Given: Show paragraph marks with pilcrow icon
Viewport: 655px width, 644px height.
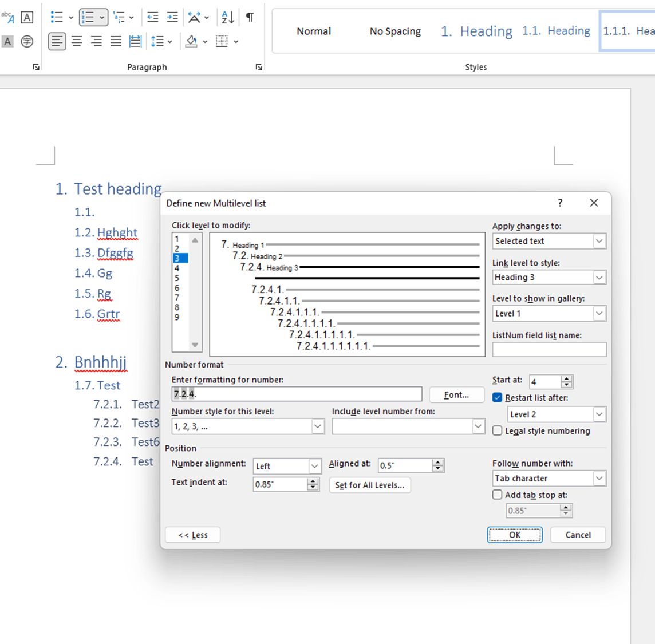Looking at the screenshot, I should (x=250, y=17).
